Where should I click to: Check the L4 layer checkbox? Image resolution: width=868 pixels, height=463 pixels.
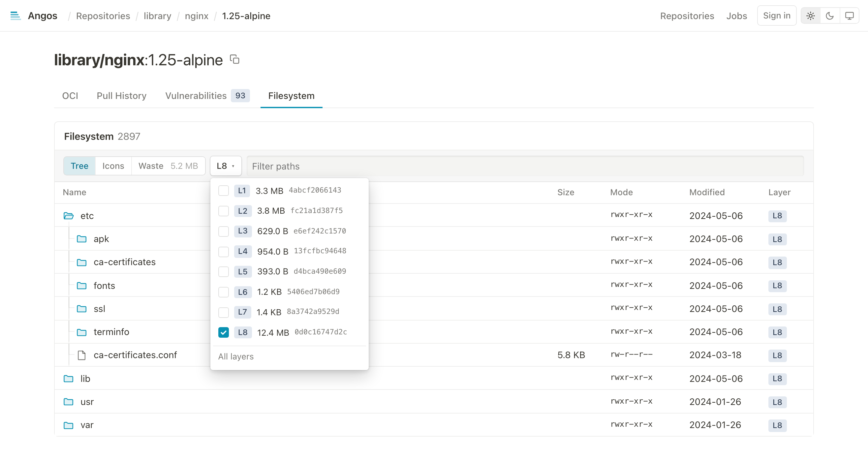223,251
